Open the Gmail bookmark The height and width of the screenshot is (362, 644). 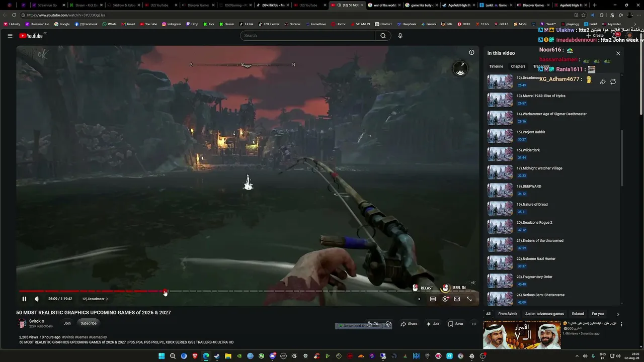click(128, 24)
